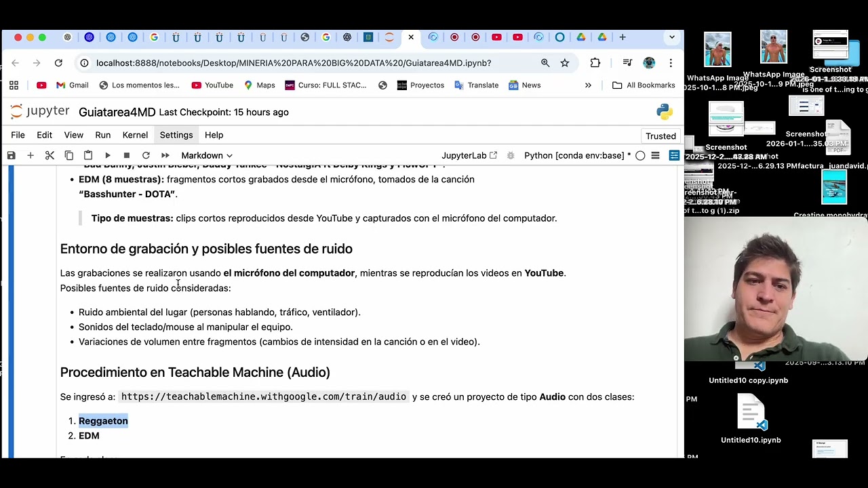Click the Python [conda env:base] kernel name
This screenshot has height=488, width=868.
tap(577, 155)
